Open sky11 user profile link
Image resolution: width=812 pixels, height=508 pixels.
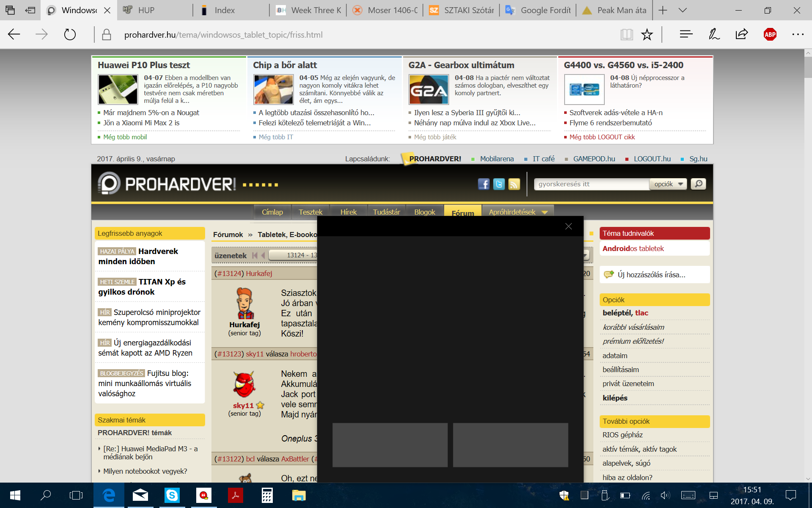coord(243,405)
